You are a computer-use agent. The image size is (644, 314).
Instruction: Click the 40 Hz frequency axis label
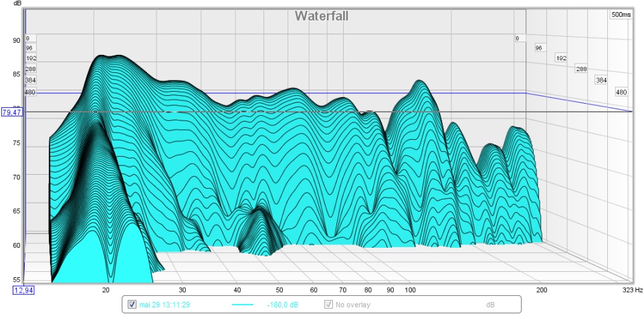[x=237, y=290]
